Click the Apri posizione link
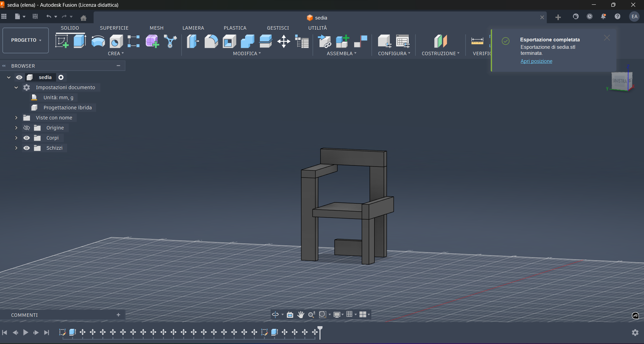The image size is (644, 344). tap(536, 61)
